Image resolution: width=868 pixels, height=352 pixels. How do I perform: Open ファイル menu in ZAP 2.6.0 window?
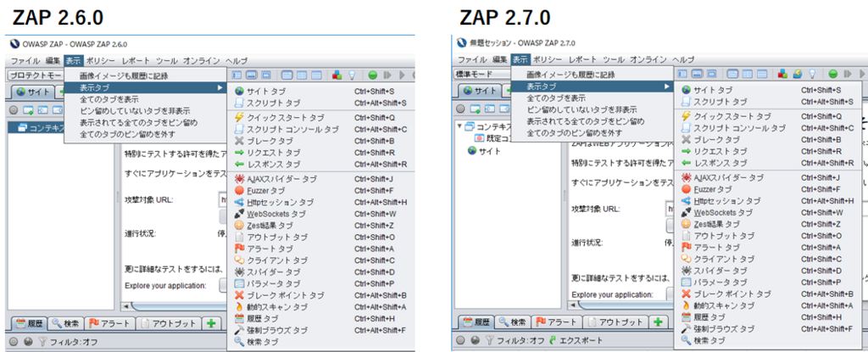tap(25, 60)
